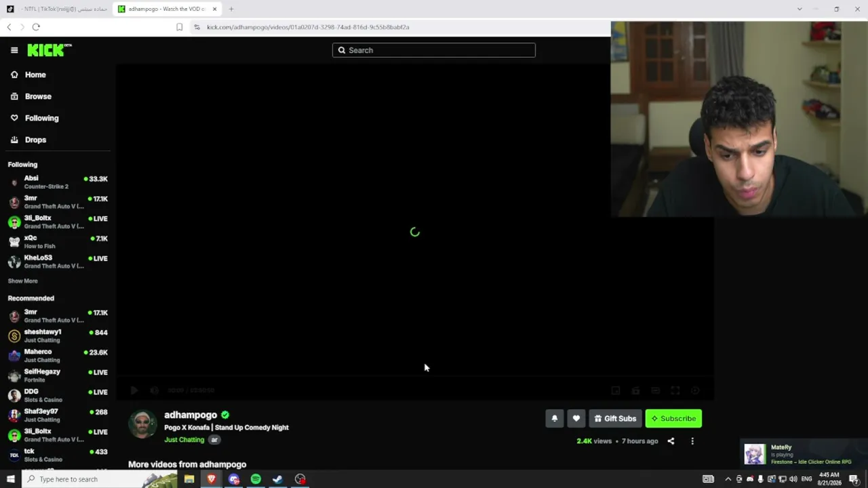868x488 pixels.
Task: Open the Following page in sidebar
Action: click(35, 118)
